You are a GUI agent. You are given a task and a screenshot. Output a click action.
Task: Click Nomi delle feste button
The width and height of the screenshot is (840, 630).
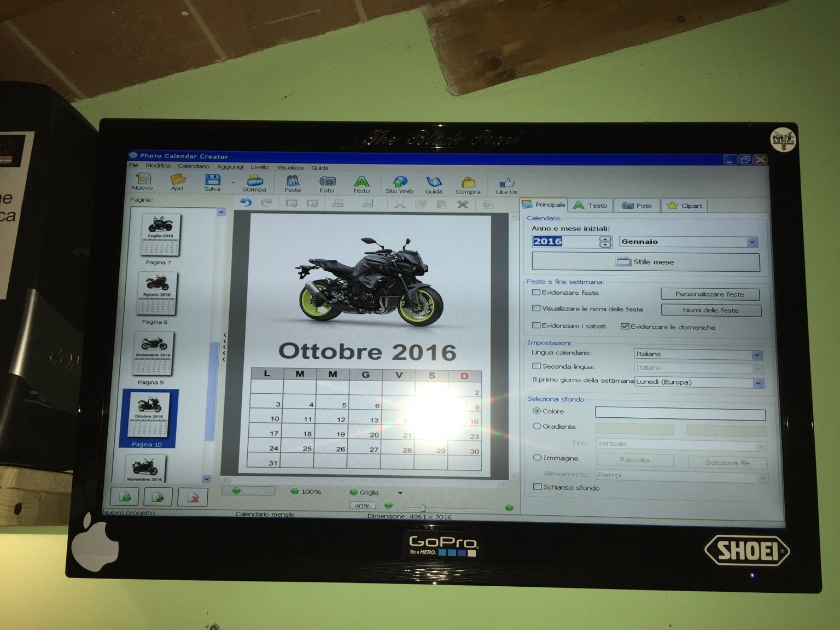711,310
